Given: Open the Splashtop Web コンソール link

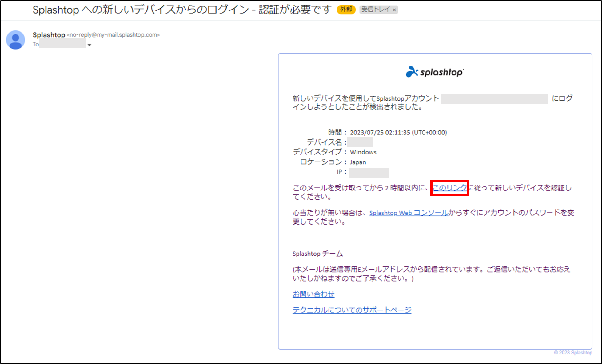Looking at the screenshot, I should tap(409, 213).
